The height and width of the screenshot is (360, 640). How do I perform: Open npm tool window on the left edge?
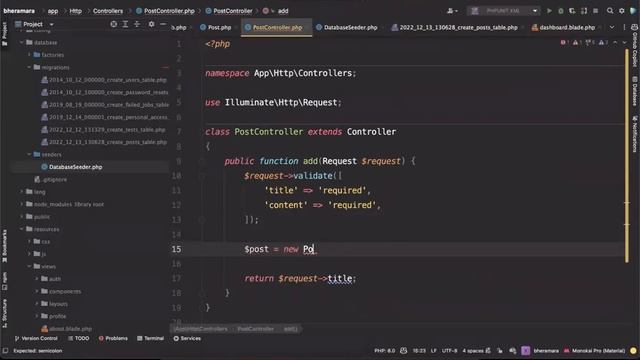point(4,281)
